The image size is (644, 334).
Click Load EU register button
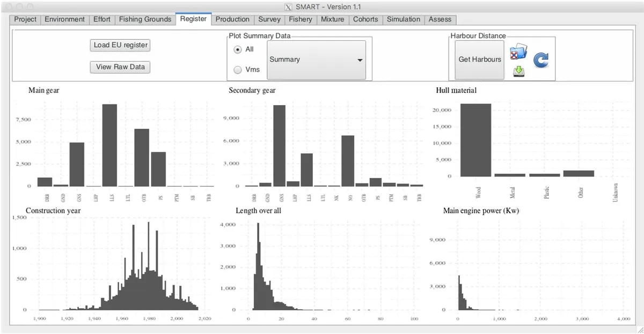(x=120, y=45)
